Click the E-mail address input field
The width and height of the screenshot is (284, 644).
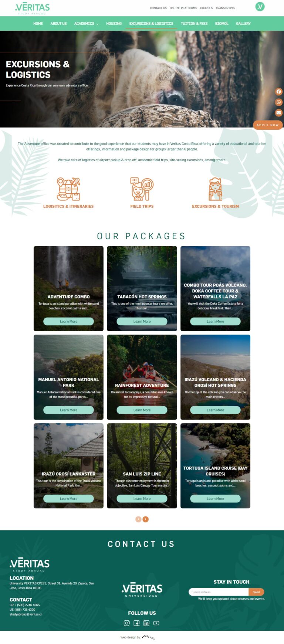[219, 592]
